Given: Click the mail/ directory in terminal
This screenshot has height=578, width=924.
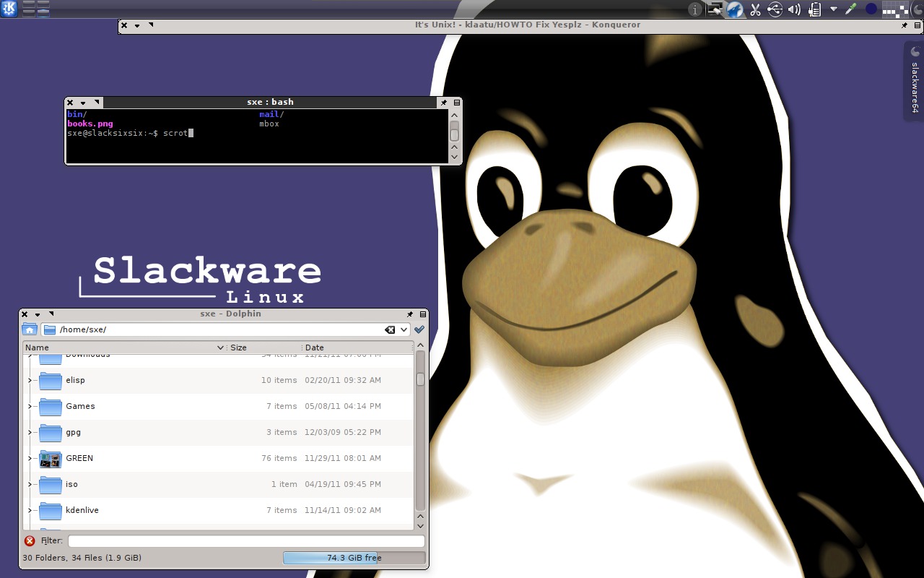Looking at the screenshot, I should click(271, 114).
